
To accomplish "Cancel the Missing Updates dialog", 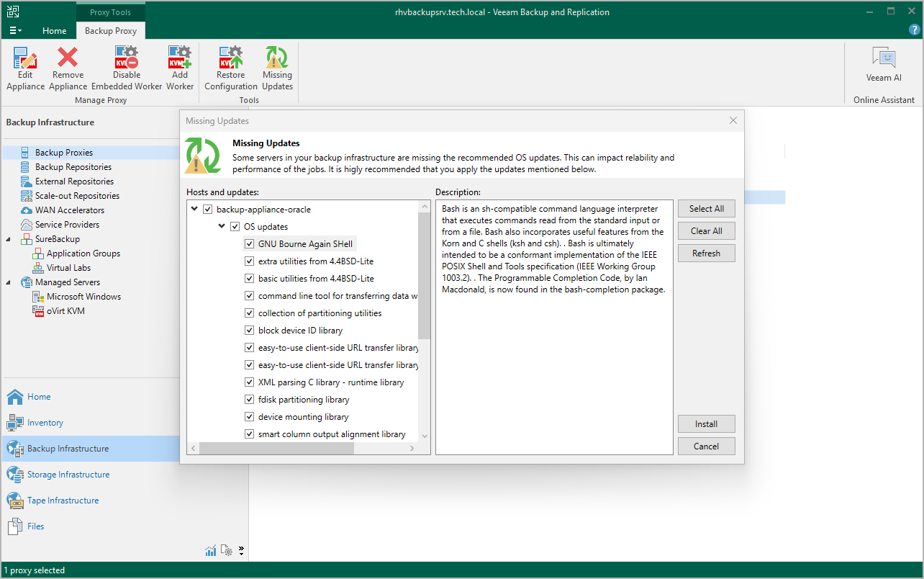I will click(707, 446).
